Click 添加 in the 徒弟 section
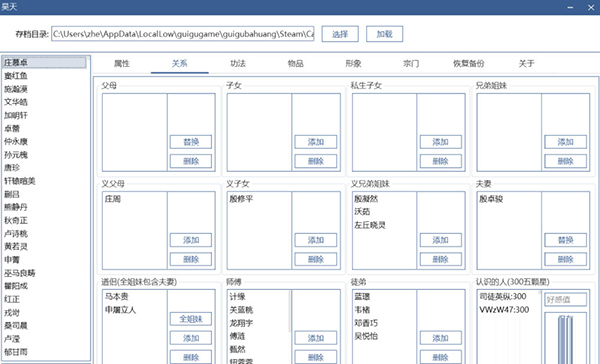Image resolution: width=600 pixels, height=364 pixels. pos(440,338)
